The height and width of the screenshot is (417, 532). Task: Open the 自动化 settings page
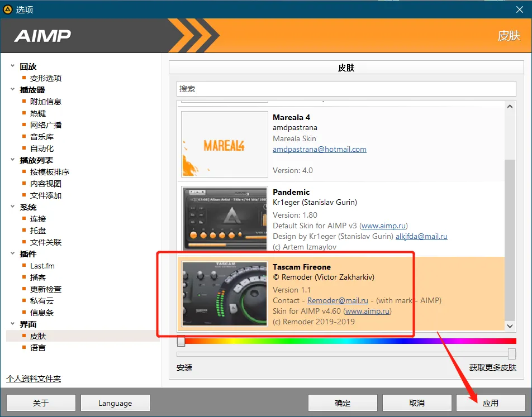(42, 148)
